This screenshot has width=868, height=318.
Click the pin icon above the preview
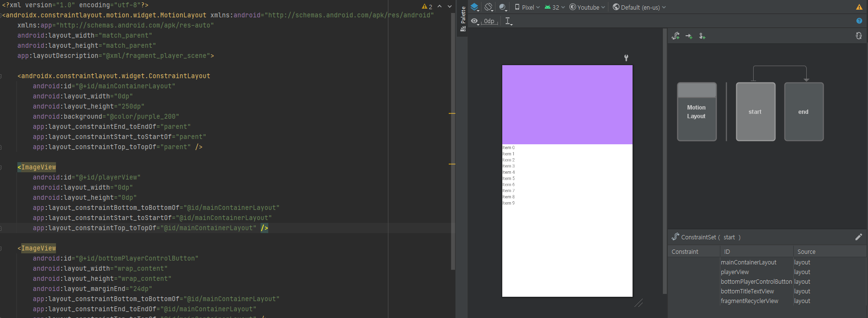[626, 58]
